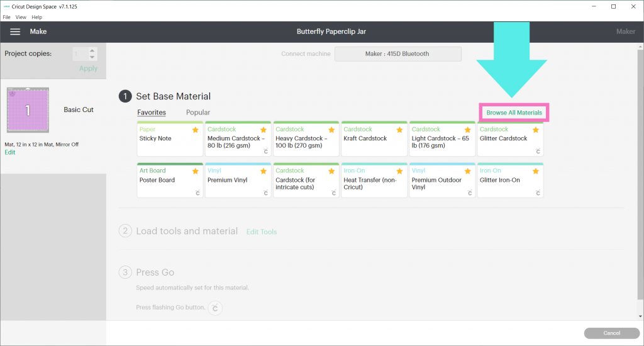This screenshot has width=644, height=346.
Task: Click Cricut logo icon on Medium Cardstock
Action: (x=266, y=151)
